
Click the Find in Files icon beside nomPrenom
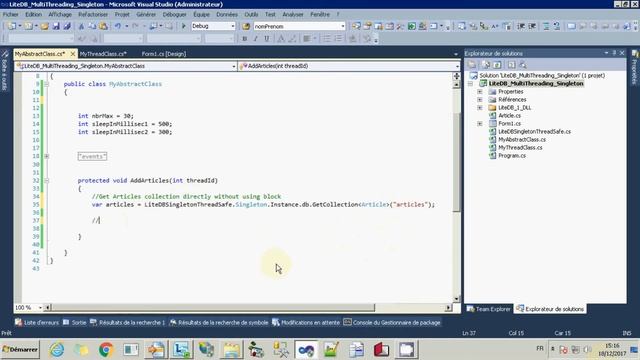pos(246,26)
